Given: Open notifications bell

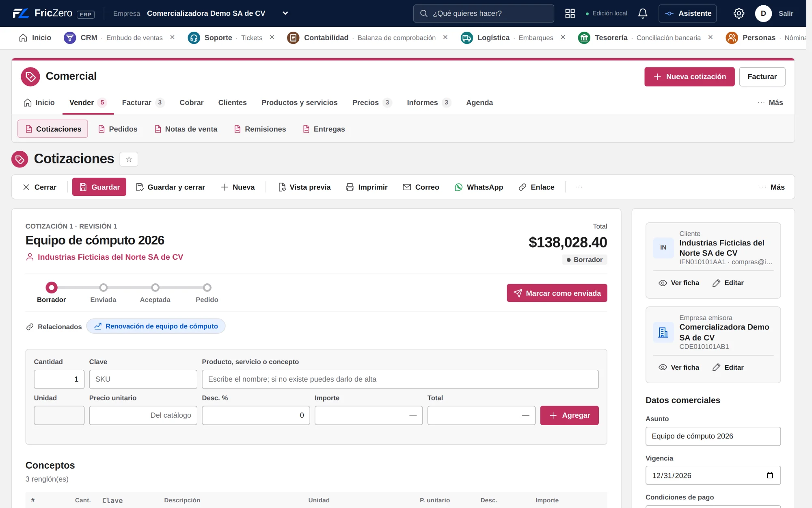Looking at the screenshot, I should click(643, 13).
